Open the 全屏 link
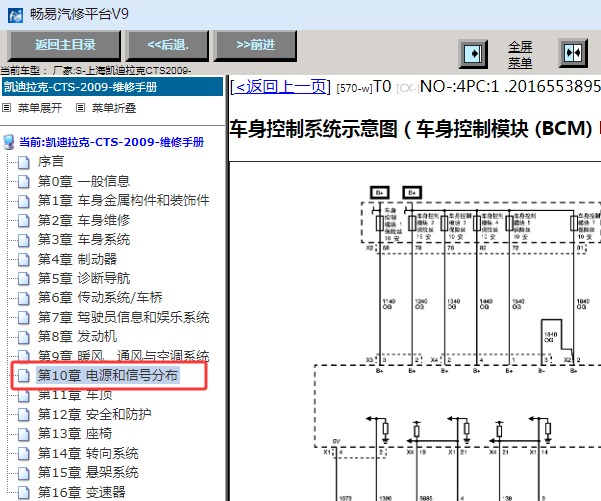 [520, 47]
